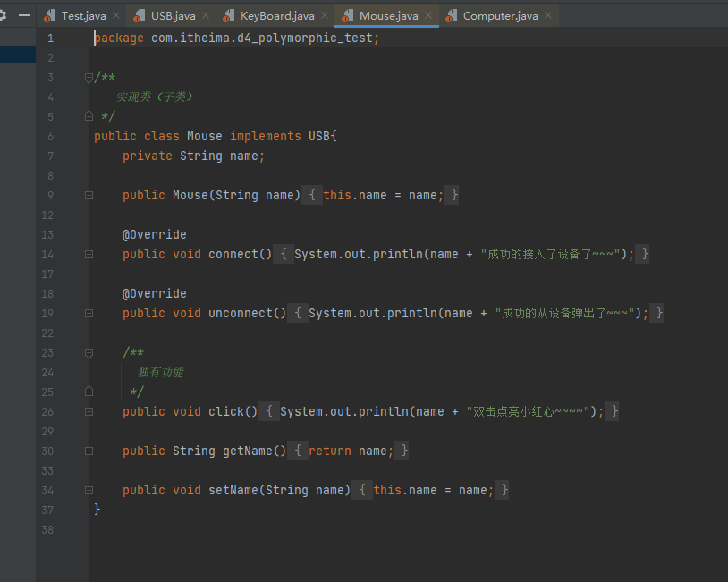Collapse comment end marker at line 5
The width and height of the screenshot is (728, 582).
(x=89, y=116)
